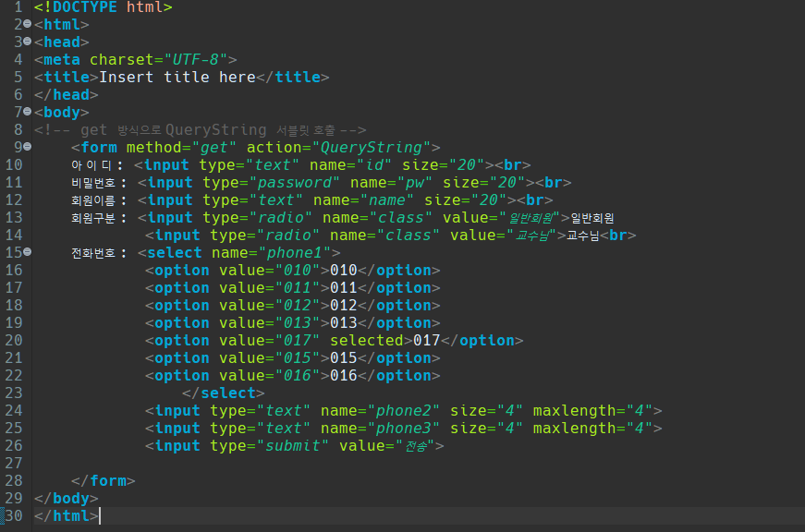Click the 아이디 label on line 10
The width and height of the screenshot is (805, 532).
click(91, 165)
